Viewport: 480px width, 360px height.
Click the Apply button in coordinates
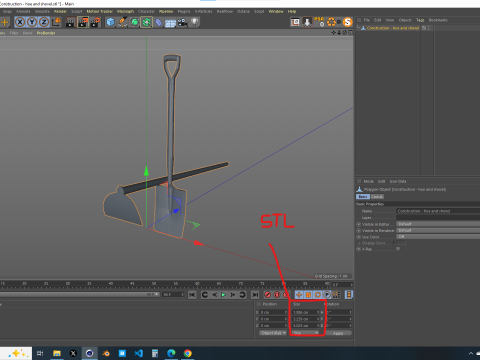[338, 333]
